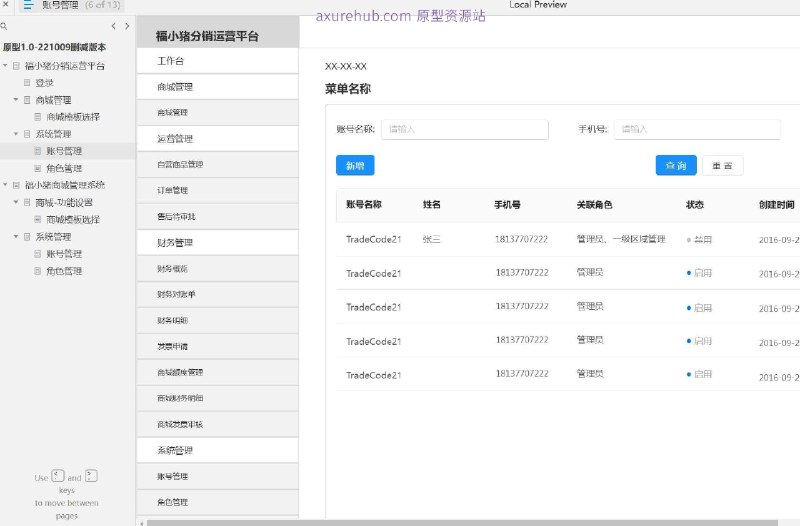Screen dimensions: 800x526
Task: Click the white 商城管理 menu group header
Action: [217, 87]
